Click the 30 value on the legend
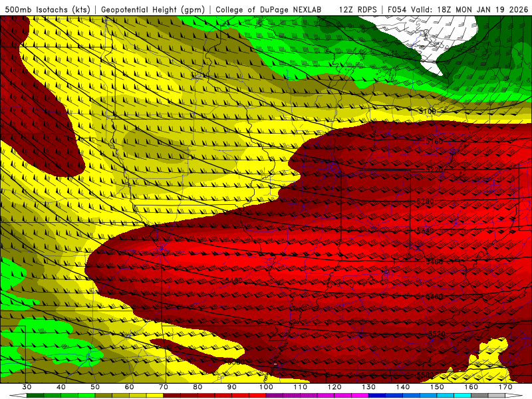This screenshot has height=399, width=532. click(27, 387)
